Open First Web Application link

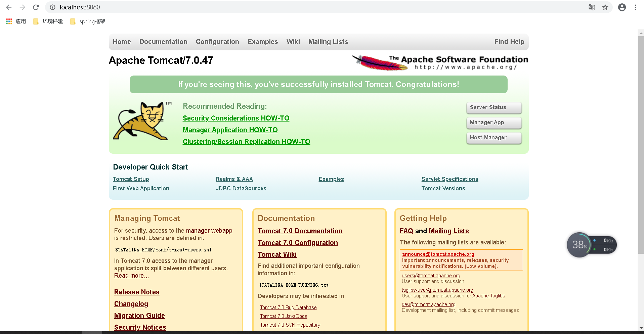[x=141, y=189]
